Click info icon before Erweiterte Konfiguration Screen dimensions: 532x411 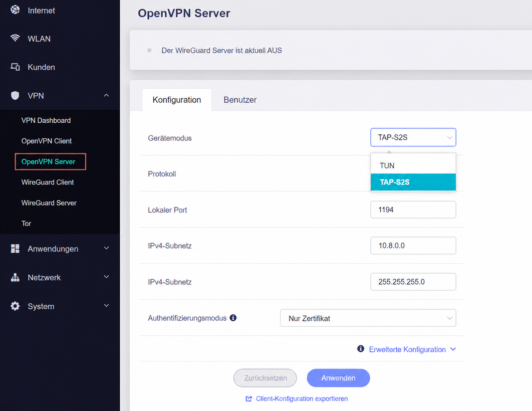(x=361, y=348)
